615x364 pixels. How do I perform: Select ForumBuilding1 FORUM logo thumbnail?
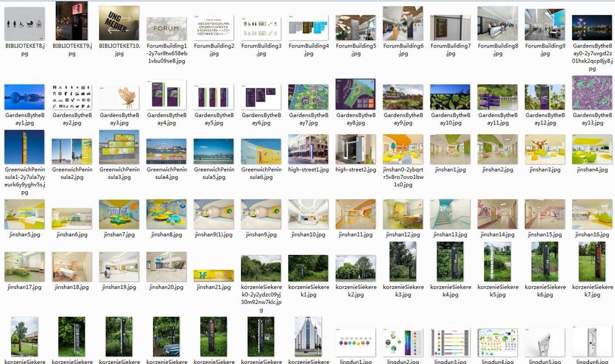(167, 29)
